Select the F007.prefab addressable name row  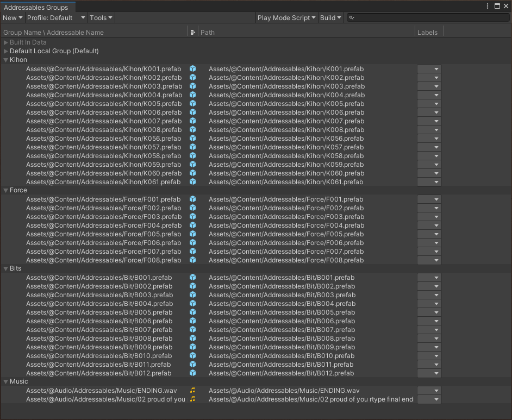(103, 251)
